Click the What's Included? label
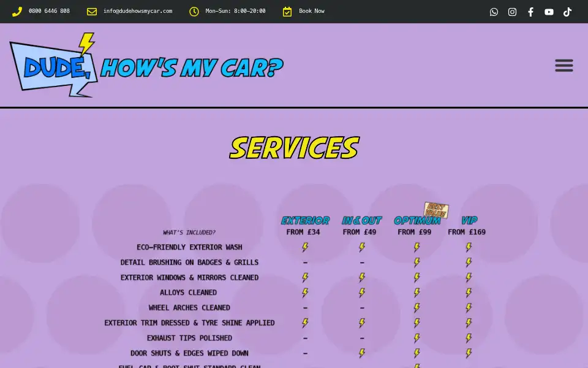 click(189, 232)
